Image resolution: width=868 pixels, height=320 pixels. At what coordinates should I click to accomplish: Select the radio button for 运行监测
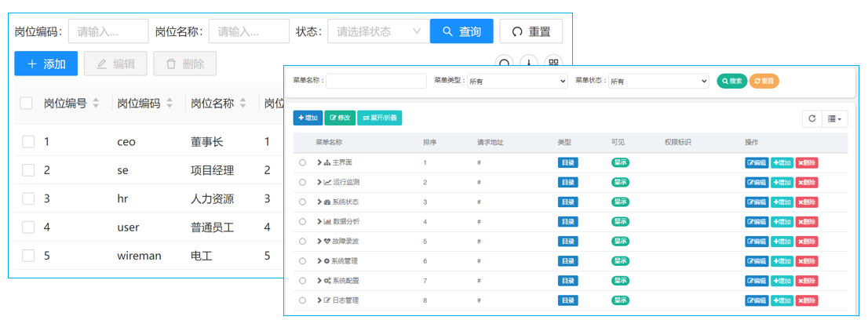click(302, 183)
